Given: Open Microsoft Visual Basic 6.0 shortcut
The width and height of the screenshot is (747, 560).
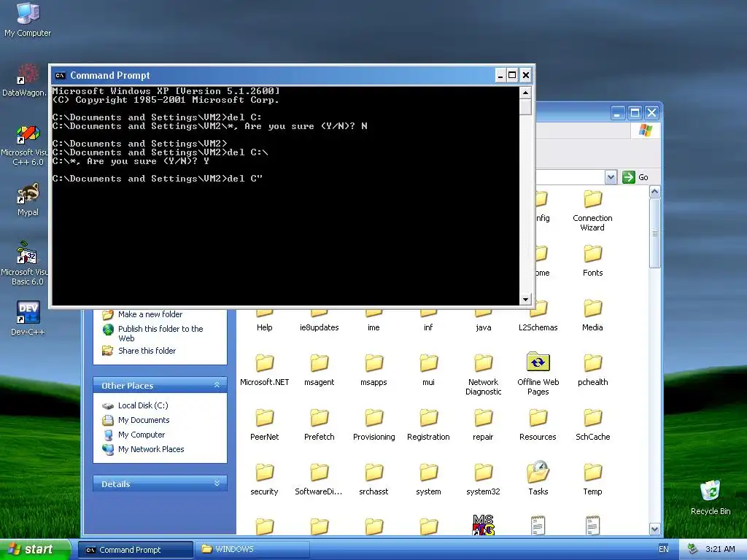Looking at the screenshot, I should pyautogui.click(x=25, y=264).
